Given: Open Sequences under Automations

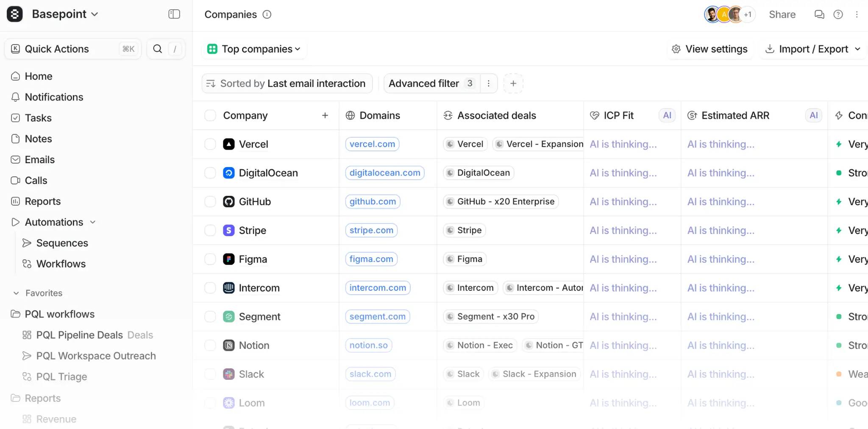Looking at the screenshot, I should 56,243.
